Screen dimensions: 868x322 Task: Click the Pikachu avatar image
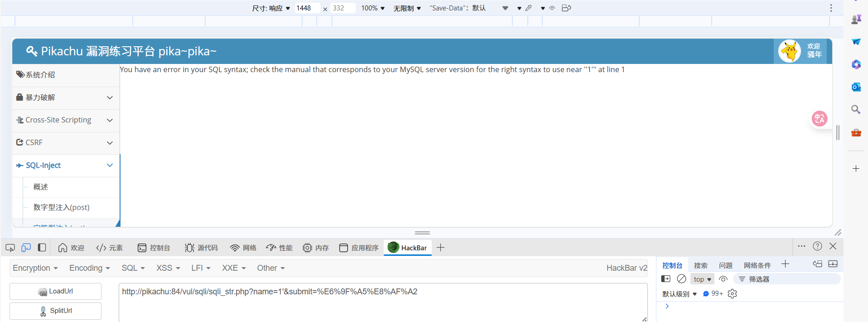click(x=790, y=50)
